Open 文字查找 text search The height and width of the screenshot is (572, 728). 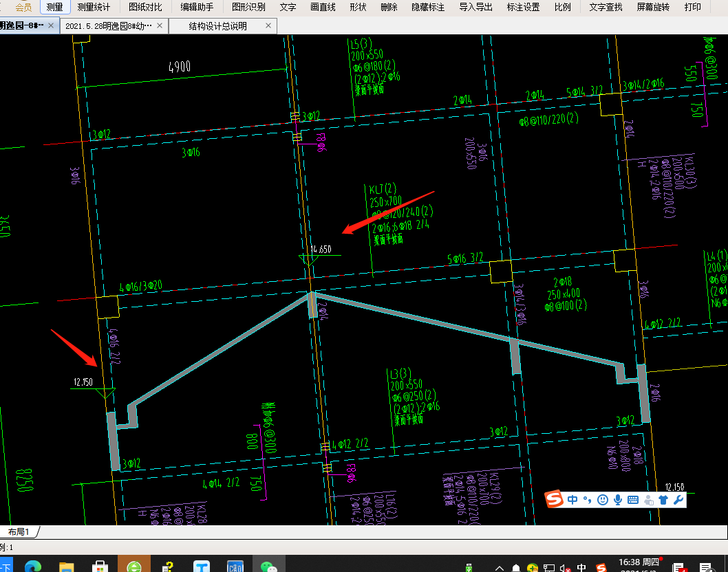click(x=606, y=7)
